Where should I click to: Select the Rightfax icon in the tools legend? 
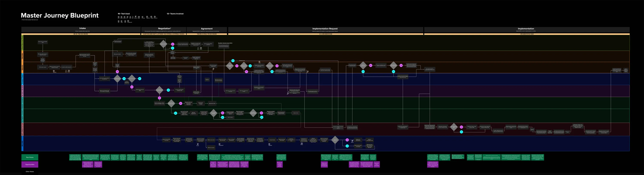(x=147, y=17)
